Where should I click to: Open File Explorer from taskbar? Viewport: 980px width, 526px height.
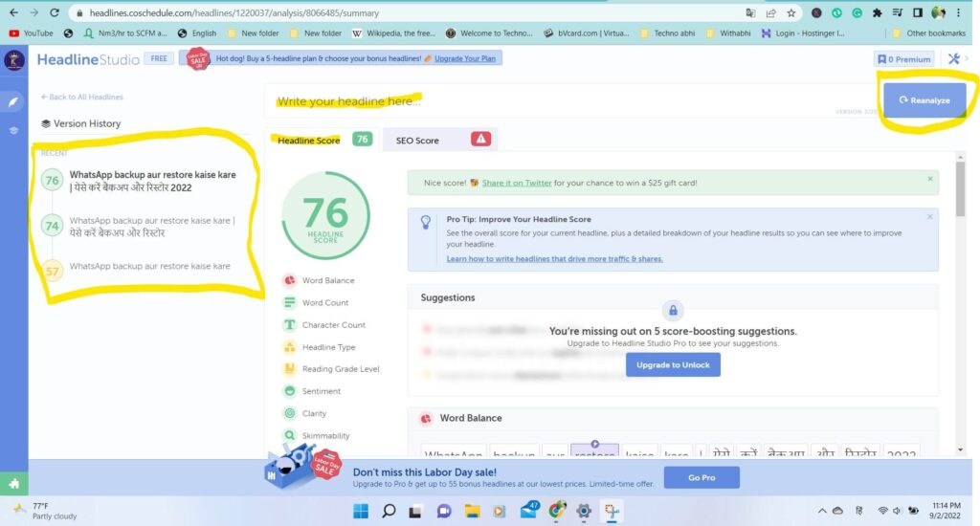click(x=472, y=511)
